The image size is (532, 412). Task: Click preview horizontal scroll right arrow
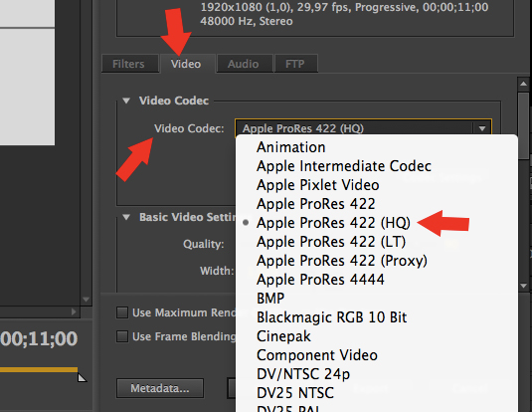point(74,311)
